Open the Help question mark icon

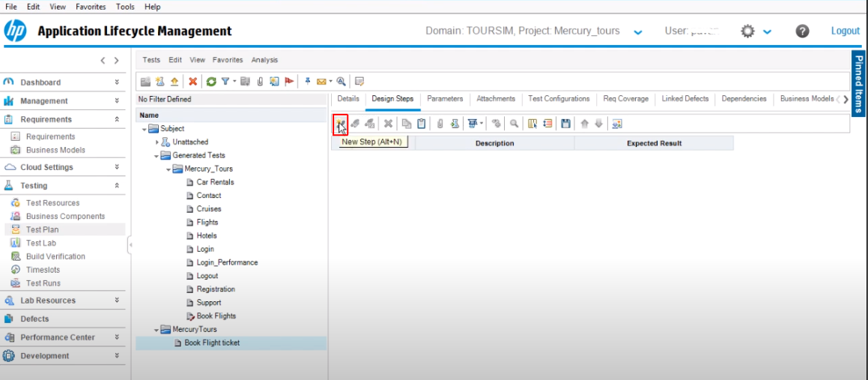[x=802, y=31]
